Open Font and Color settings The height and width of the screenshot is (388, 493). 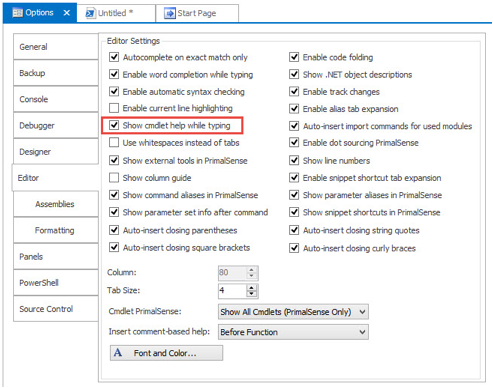point(166,353)
